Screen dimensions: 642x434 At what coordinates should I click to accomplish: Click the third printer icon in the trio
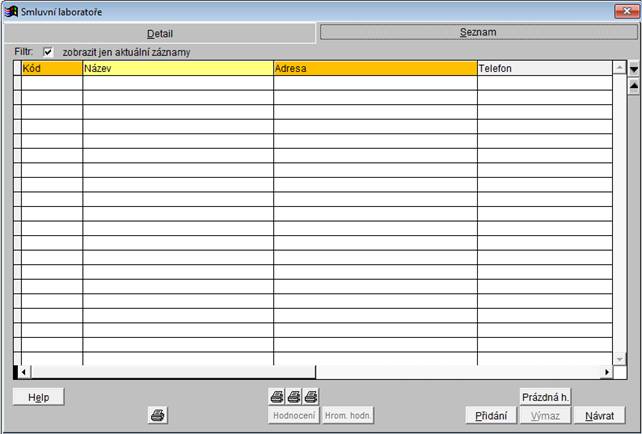[x=310, y=397]
